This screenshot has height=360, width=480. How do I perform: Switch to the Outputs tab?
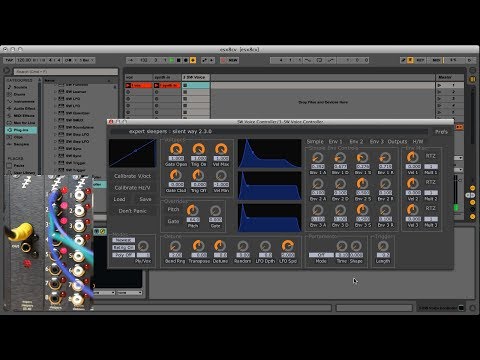point(398,142)
